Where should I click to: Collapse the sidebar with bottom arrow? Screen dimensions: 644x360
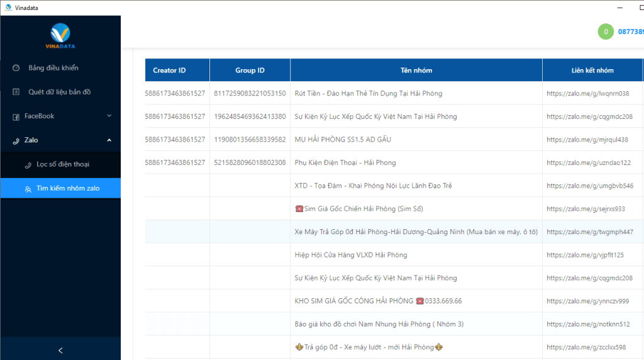pyautogui.click(x=60, y=350)
